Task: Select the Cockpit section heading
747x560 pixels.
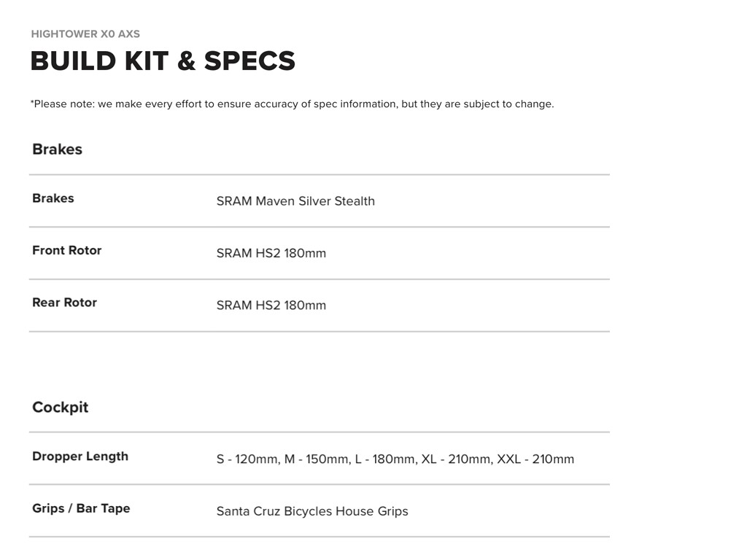Action: click(x=60, y=408)
